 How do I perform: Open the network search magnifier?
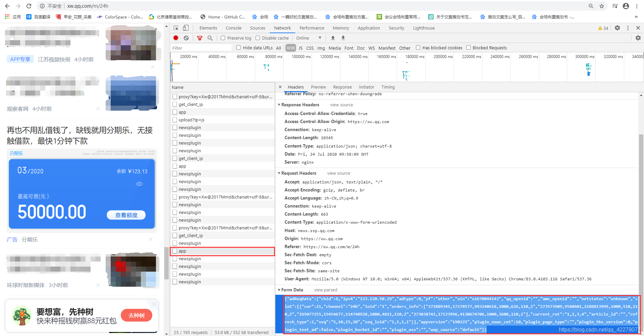pyautogui.click(x=210, y=38)
